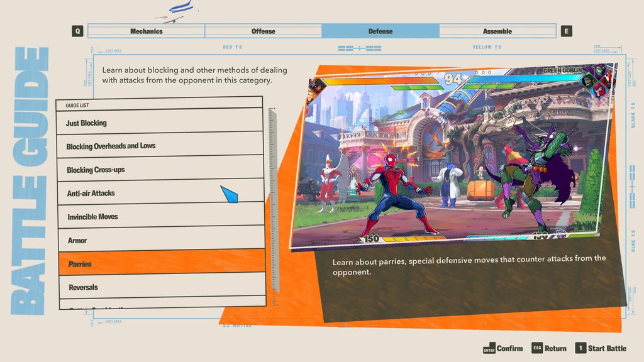This screenshot has width=644, height=362.
Task: Select Blocking Overheads and Lows guide
Action: point(160,145)
